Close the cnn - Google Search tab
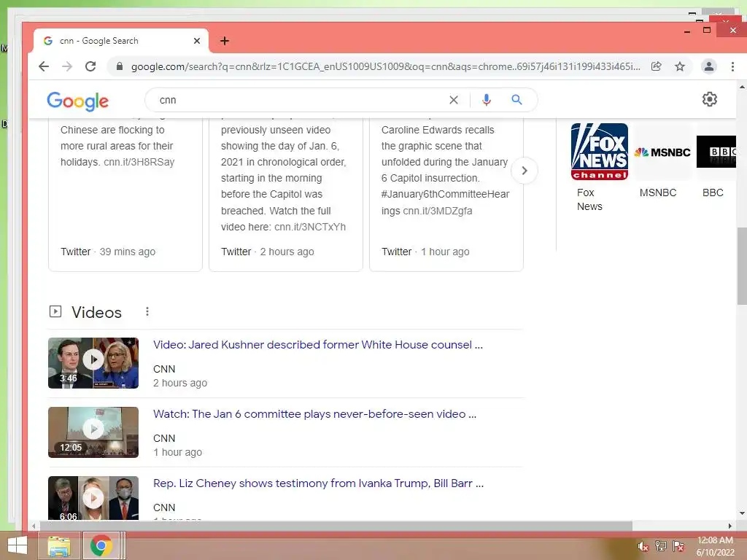This screenshot has width=747, height=560. pos(197,41)
